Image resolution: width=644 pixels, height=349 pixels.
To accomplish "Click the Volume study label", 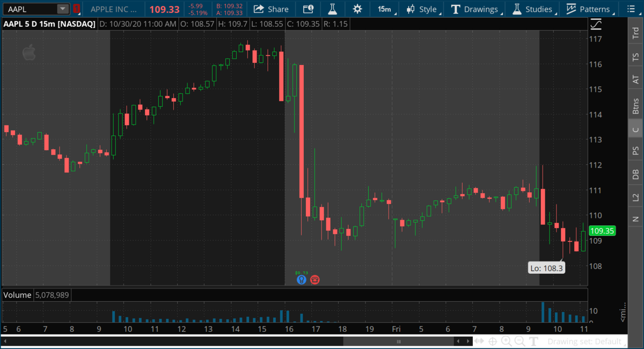I will [x=18, y=295].
